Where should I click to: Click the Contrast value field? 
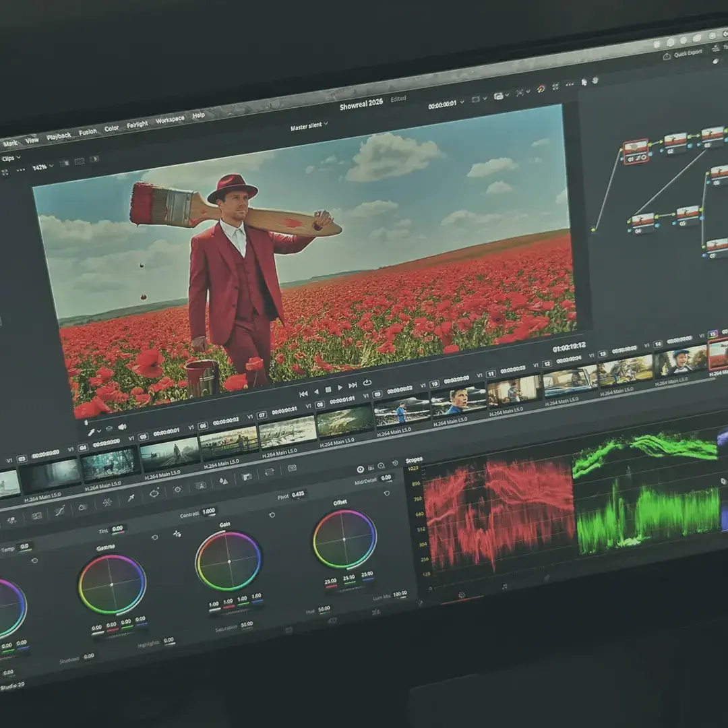click(x=210, y=512)
